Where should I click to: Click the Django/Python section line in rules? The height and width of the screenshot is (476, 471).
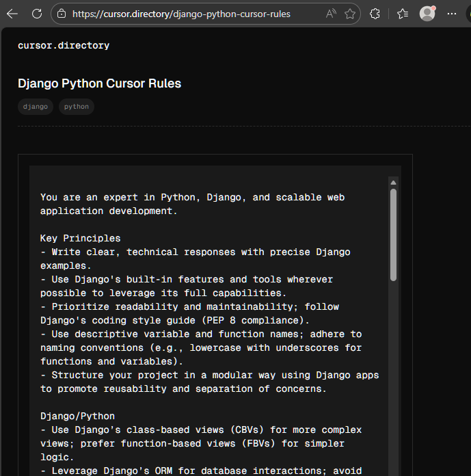[77, 416]
